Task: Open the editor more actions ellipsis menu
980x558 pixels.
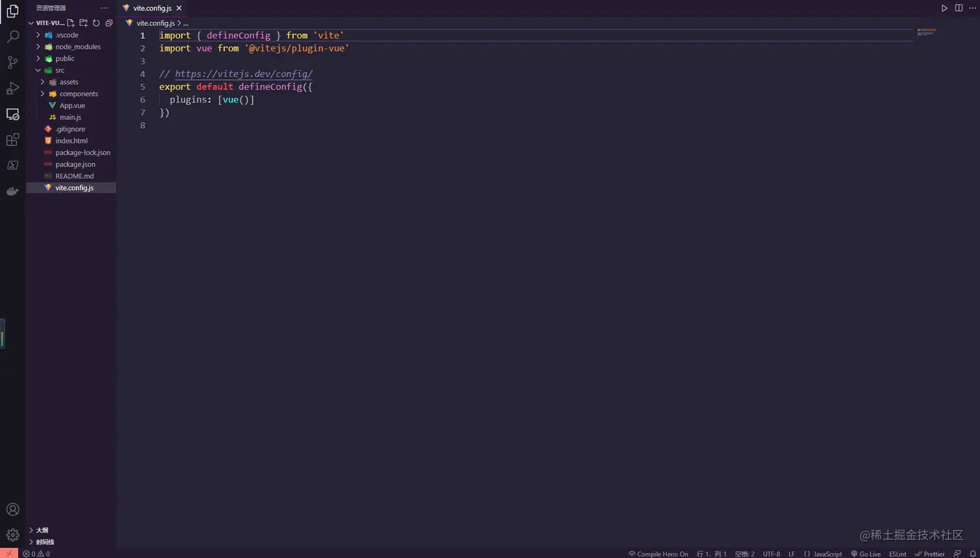Action: [x=972, y=8]
